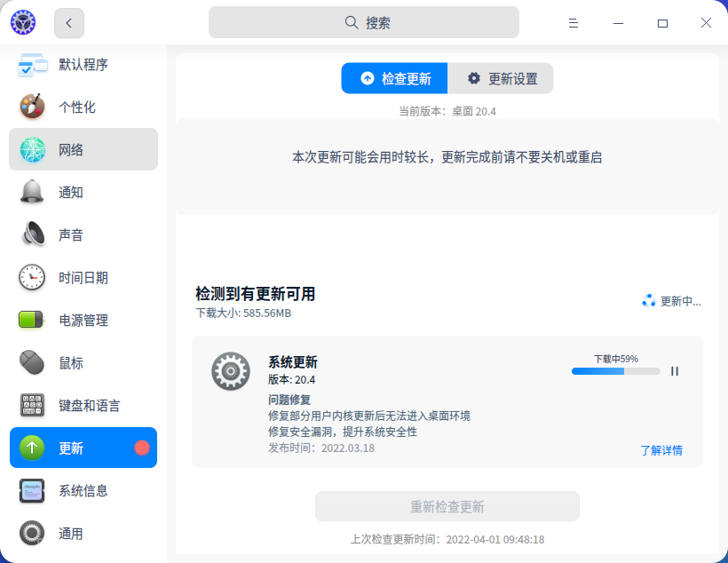Viewport: 728px width, 563px height.
Task: Click the 个性化 palette icon
Action: 32,107
